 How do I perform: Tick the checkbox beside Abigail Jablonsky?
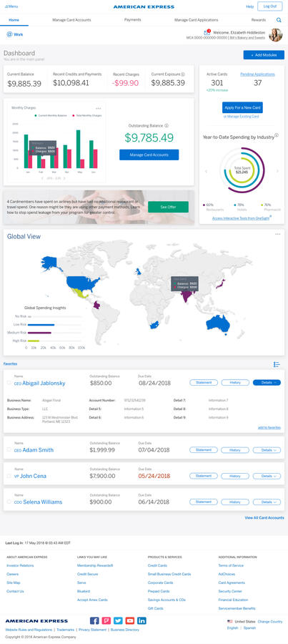(9, 383)
